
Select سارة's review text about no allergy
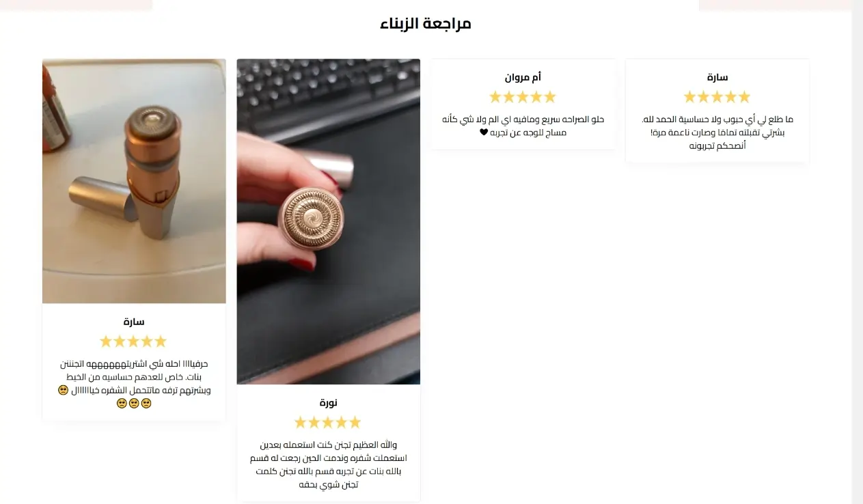tap(717, 132)
